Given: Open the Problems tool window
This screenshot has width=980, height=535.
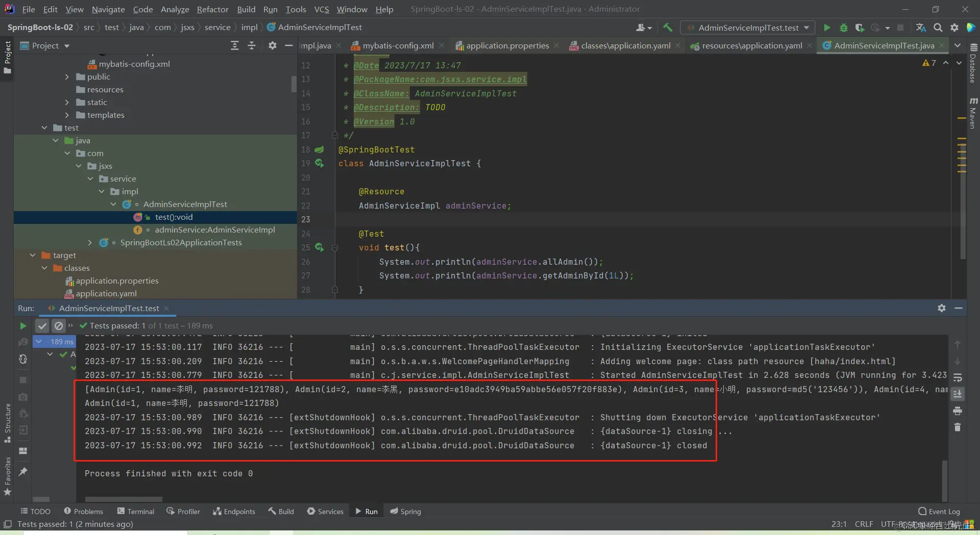Looking at the screenshot, I should (83, 511).
